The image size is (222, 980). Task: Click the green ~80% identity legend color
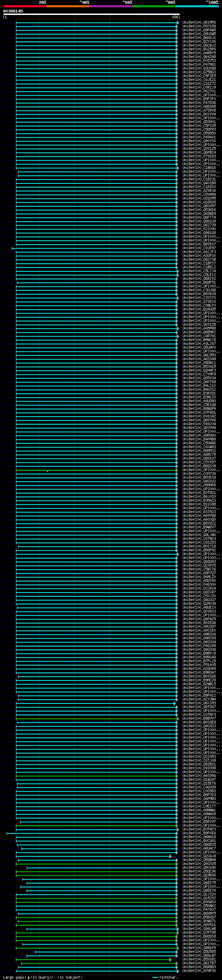154,6
